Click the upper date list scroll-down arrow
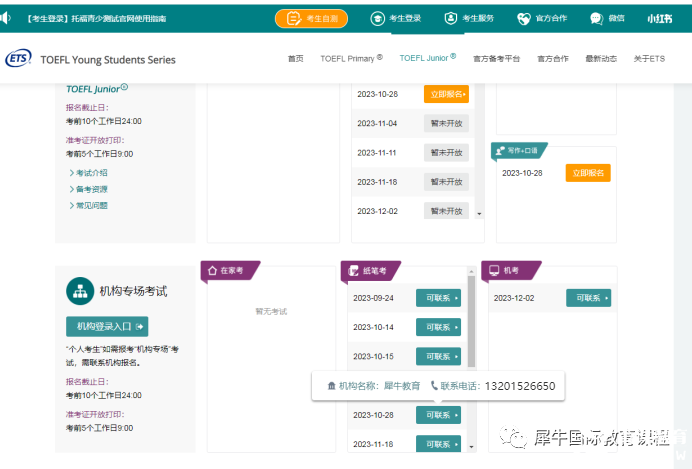692x469 pixels. [x=479, y=214]
